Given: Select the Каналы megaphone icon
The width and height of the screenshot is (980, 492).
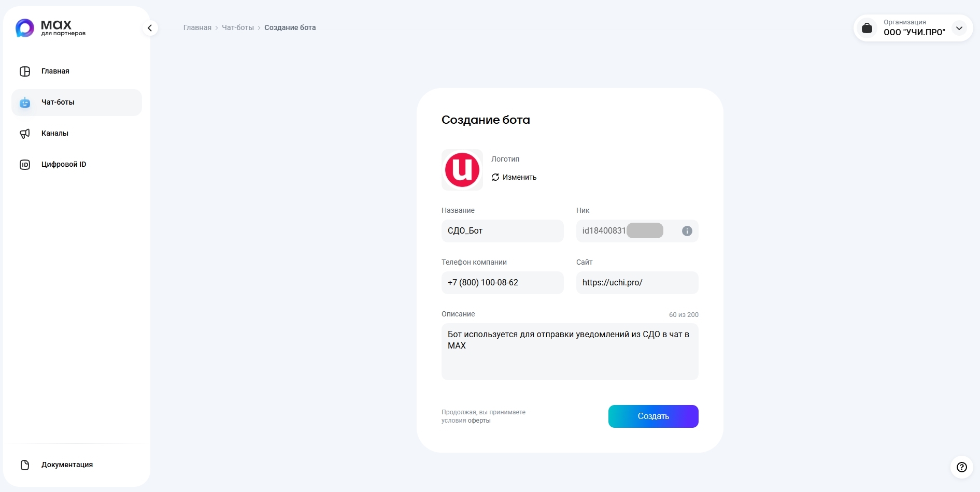Looking at the screenshot, I should (x=25, y=133).
